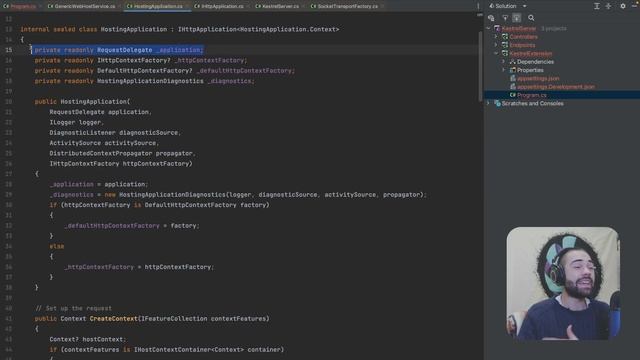The width and height of the screenshot is (640, 360).
Task: Click the "3 projects" label
Action: coord(553,29)
